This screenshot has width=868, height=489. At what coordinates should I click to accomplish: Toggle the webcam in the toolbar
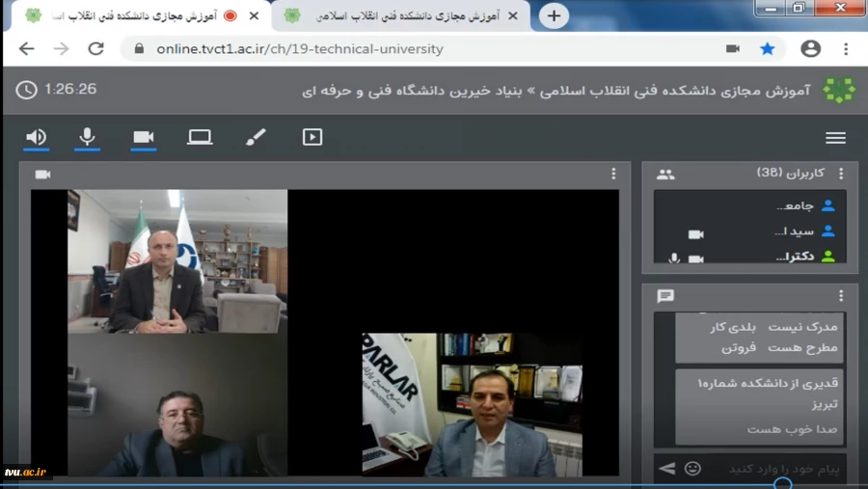[144, 137]
